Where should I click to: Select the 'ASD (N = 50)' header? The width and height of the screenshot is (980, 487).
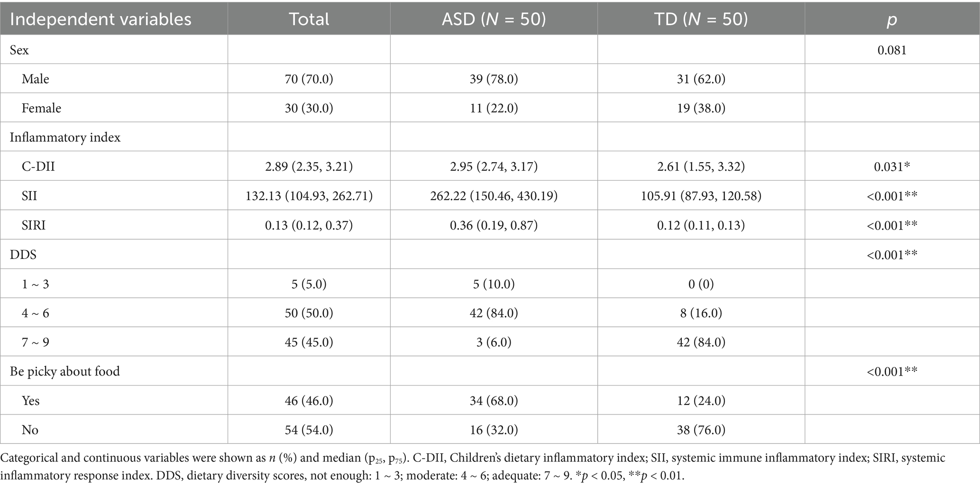pos(494,19)
